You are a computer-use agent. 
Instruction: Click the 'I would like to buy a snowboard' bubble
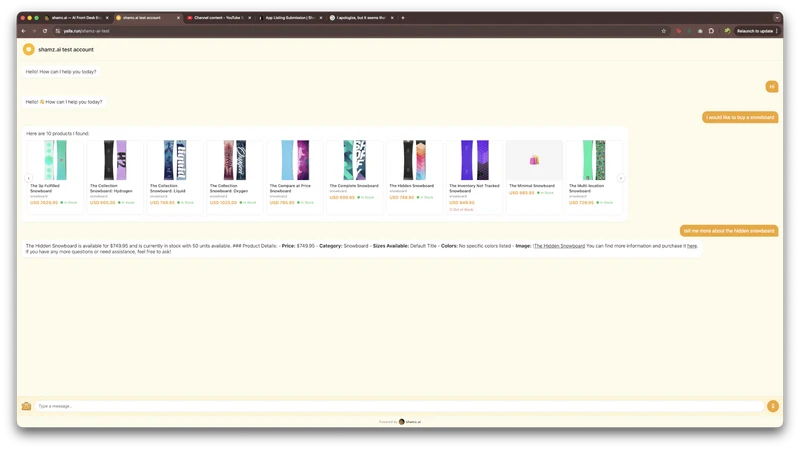pyautogui.click(x=740, y=117)
